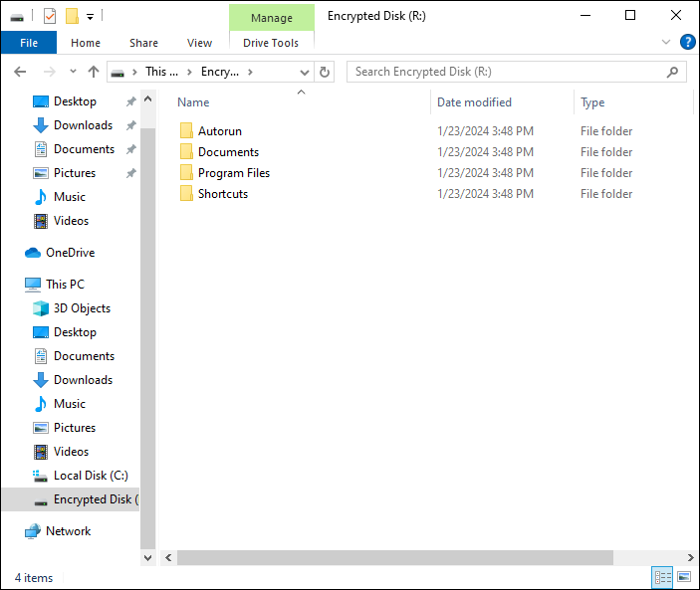Click the Properties checkmark quick access icon

pos(50,17)
